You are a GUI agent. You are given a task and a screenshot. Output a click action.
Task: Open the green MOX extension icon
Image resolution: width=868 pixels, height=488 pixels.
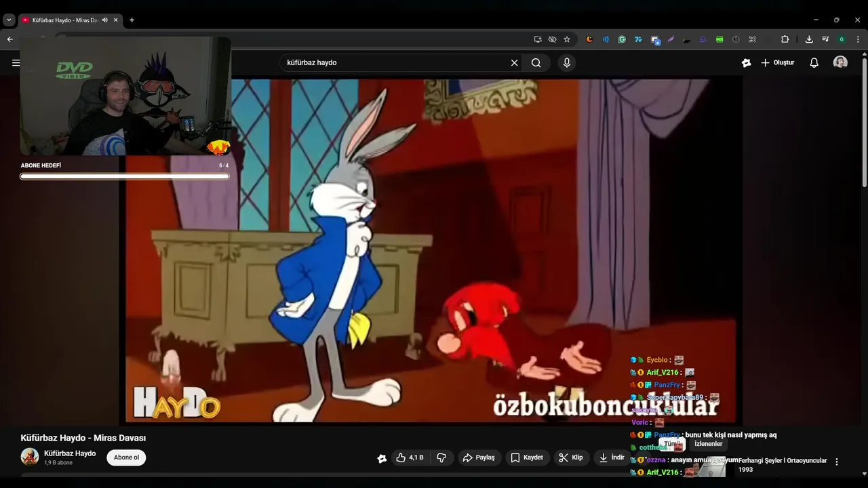point(719,39)
